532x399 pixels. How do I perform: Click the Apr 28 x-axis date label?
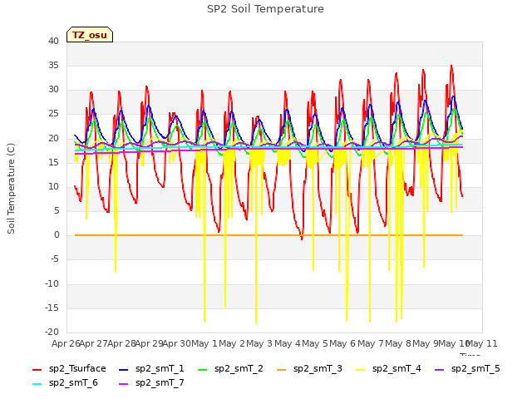tap(122, 344)
